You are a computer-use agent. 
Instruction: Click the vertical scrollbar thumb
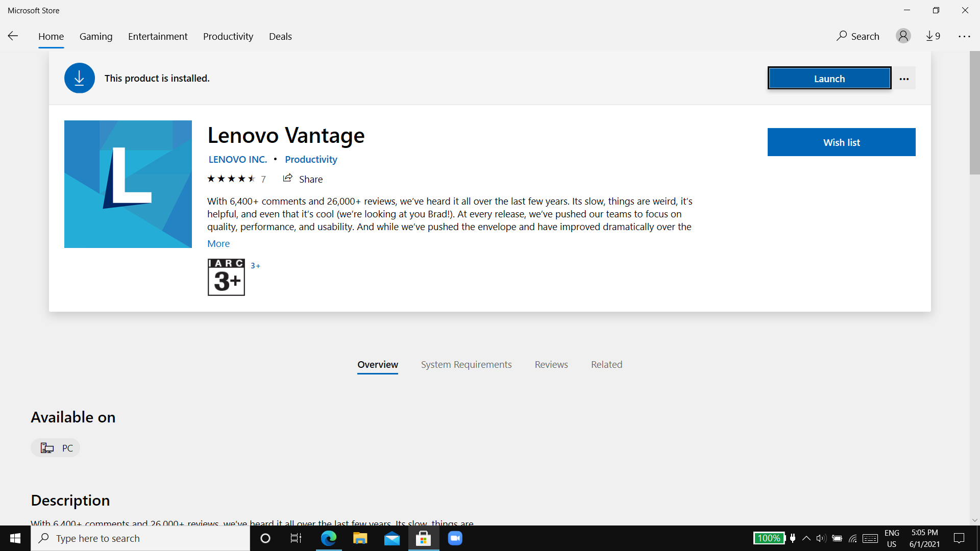point(974,113)
